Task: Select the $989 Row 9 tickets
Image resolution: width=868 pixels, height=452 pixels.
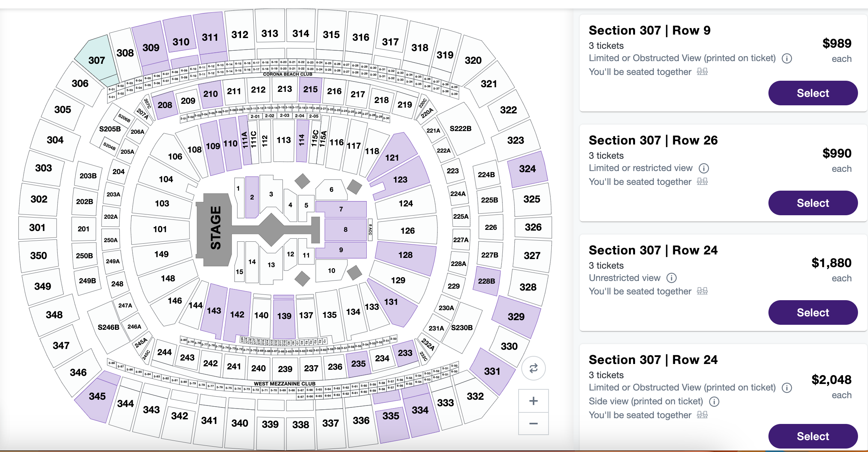Action: (813, 93)
